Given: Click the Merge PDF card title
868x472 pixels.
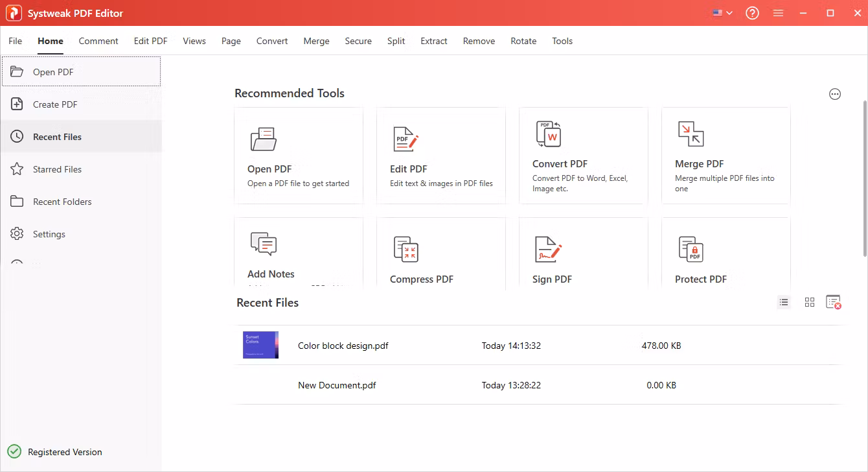Looking at the screenshot, I should click(x=700, y=164).
